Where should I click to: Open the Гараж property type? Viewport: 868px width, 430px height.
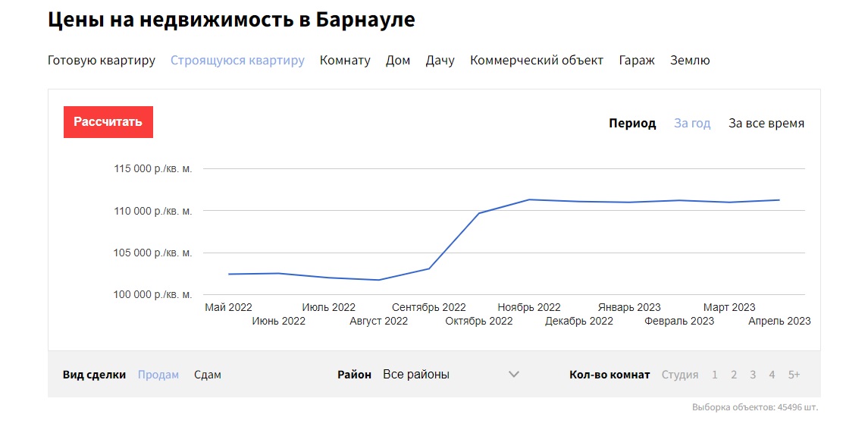pyautogui.click(x=637, y=61)
